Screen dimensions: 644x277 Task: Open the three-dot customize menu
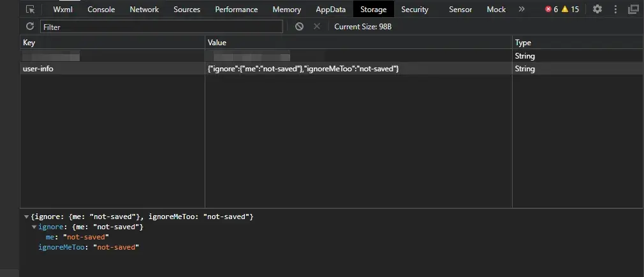(615, 10)
